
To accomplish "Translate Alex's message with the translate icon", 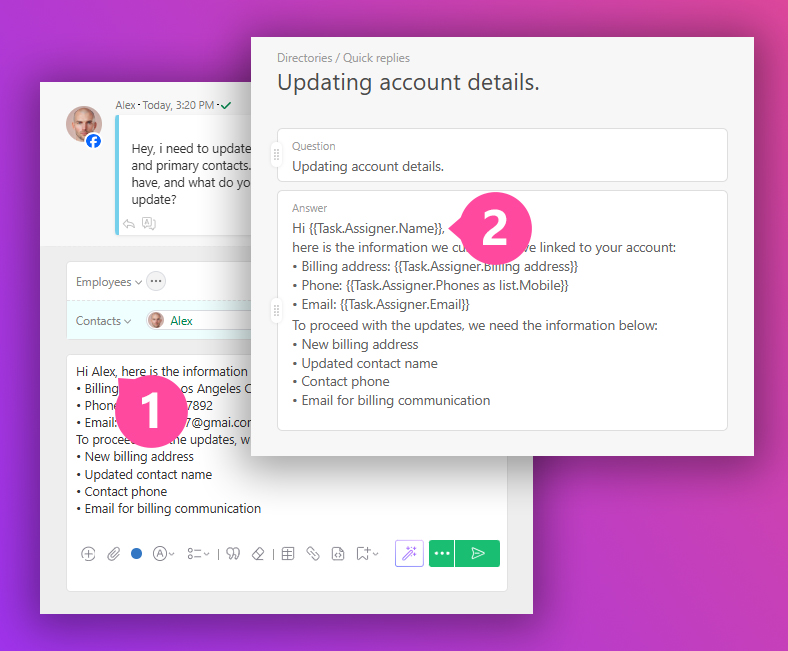I will pos(149,223).
